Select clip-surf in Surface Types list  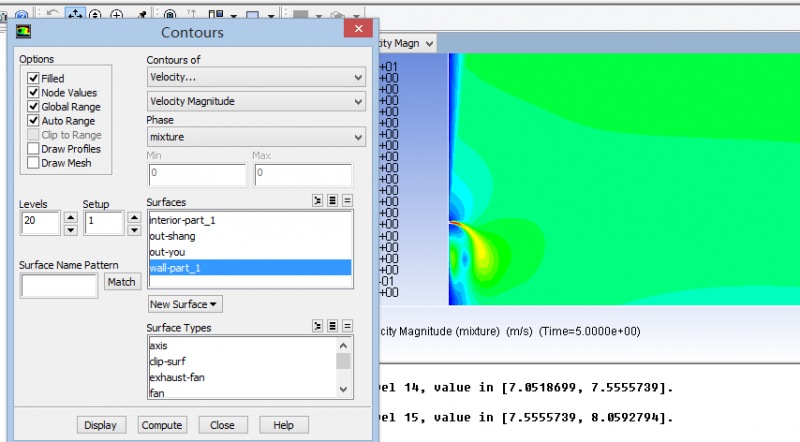point(242,361)
